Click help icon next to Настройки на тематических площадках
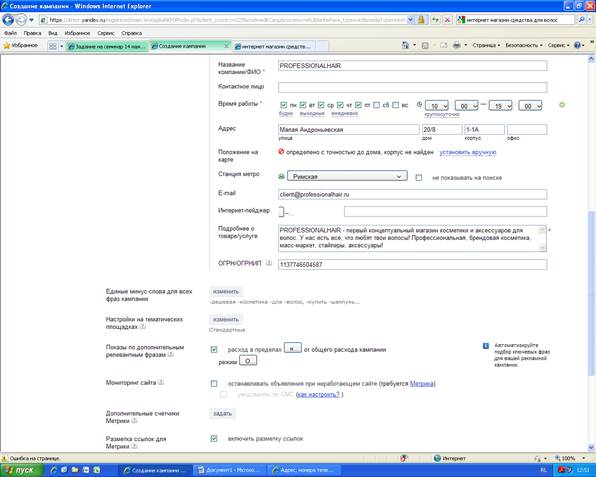The width and height of the screenshot is (596, 477). coord(143,326)
